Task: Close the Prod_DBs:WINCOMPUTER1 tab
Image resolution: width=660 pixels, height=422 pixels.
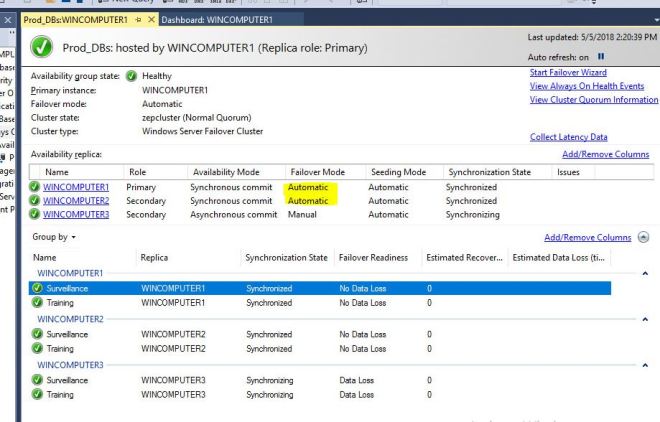Action: [151, 20]
